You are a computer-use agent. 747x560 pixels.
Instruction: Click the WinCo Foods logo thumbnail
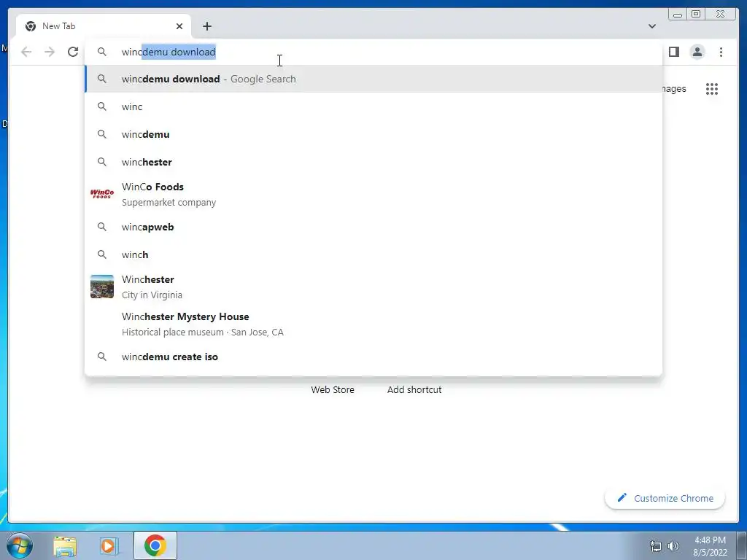coord(102,194)
